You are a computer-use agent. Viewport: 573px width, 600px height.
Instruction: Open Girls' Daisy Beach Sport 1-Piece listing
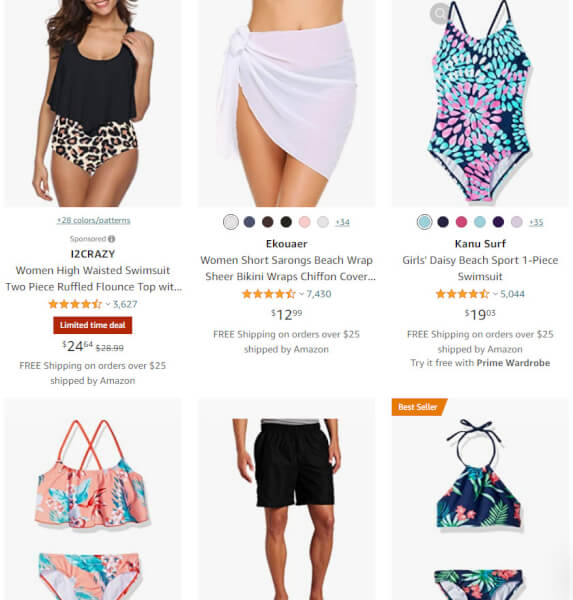(x=480, y=268)
